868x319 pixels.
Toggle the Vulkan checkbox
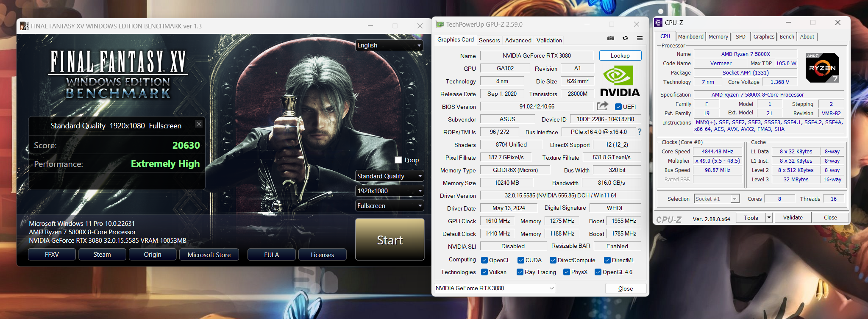point(484,272)
